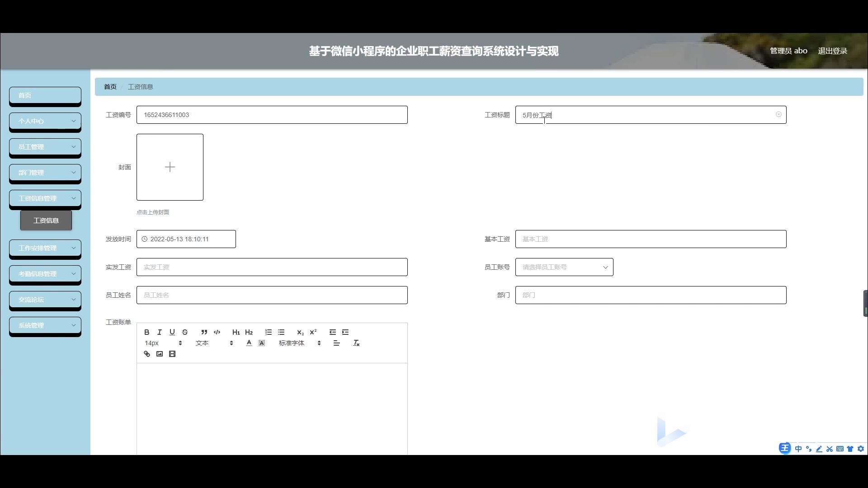This screenshot has width=868, height=488.
Task: Clear text formatting with the Tx icon
Action: tap(356, 343)
